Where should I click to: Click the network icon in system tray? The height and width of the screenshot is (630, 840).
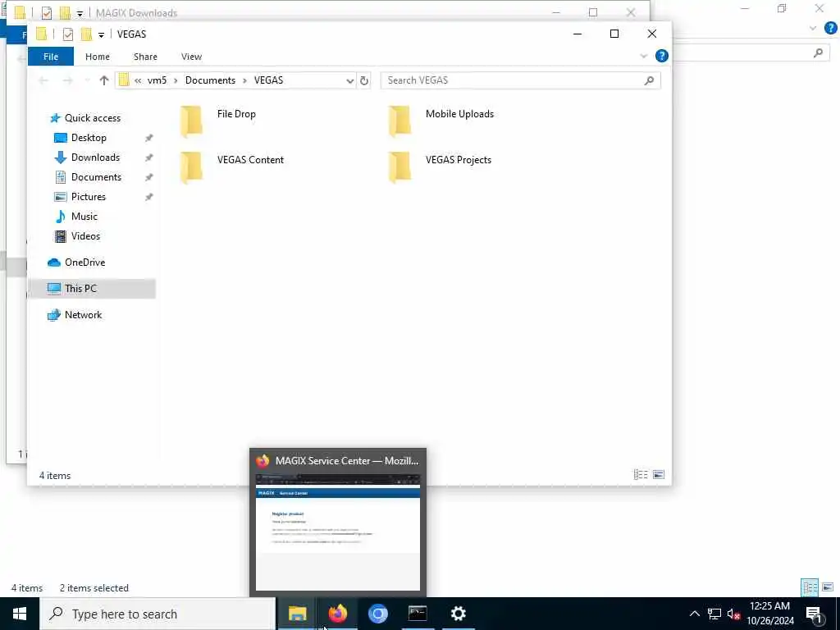[x=714, y=614]
